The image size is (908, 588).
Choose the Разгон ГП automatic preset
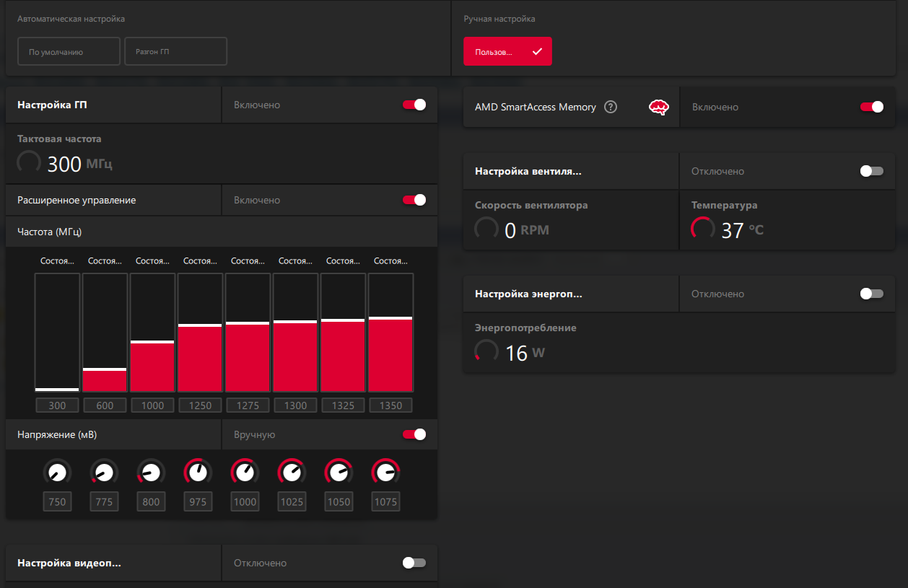point(175,51)
